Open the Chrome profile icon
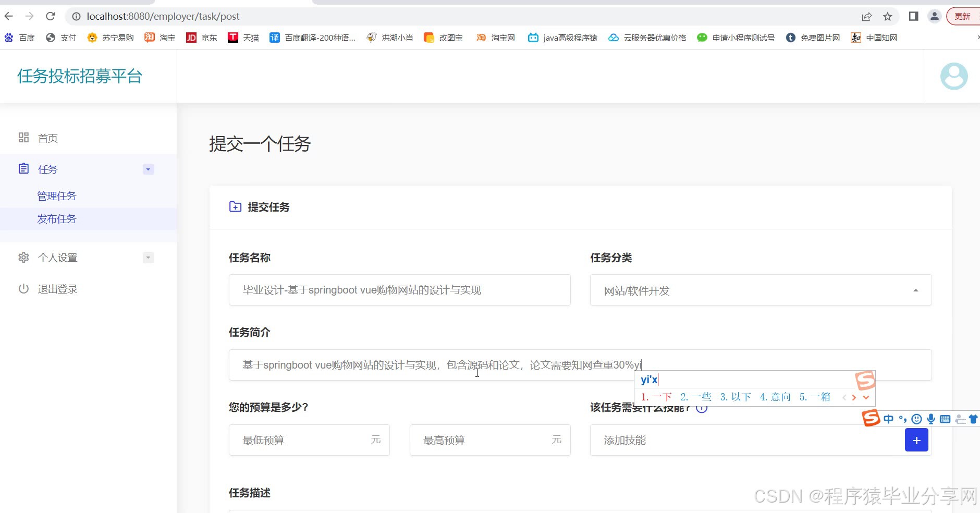Image resolution: width=980 pixels, height=513 pixels. pyautogui.click(x=935, y=17)
